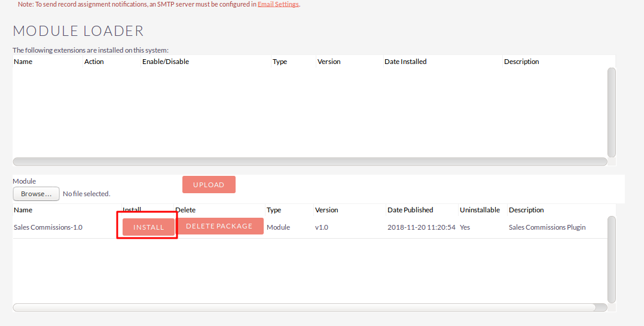
Task: Click the Enable/Disable column header
Action: pos(166,62)
